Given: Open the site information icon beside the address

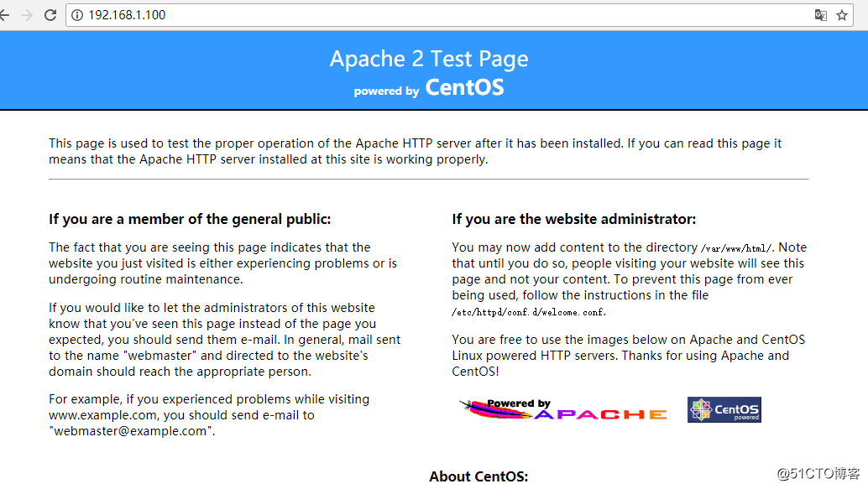Looking at the screenshot, I should pyautogui.click(x=77, y=15).
